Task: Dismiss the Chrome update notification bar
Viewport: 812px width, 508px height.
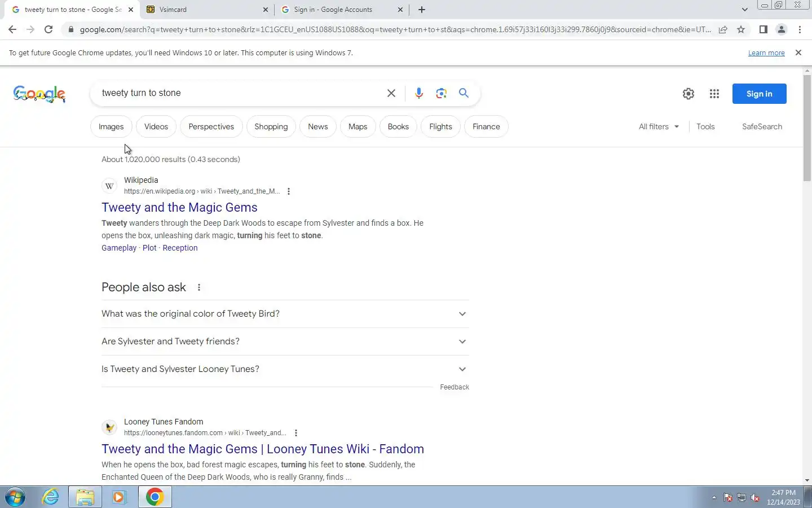Action: (x=798, y=52)
